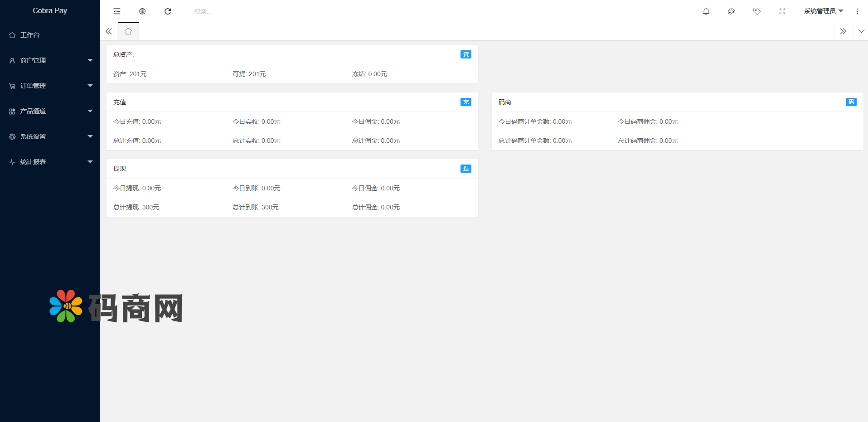868x422 pixels.
Task: Open the tab options down-chevron dropdown
Action: tap(861, 31)
